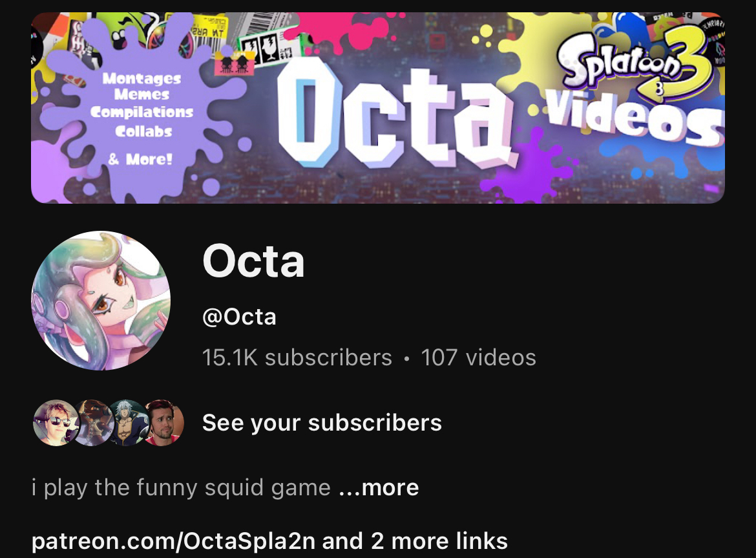Click the Videos text on banner
The width and height of the screenshot is (756, 558).
(x=635, y=117)
